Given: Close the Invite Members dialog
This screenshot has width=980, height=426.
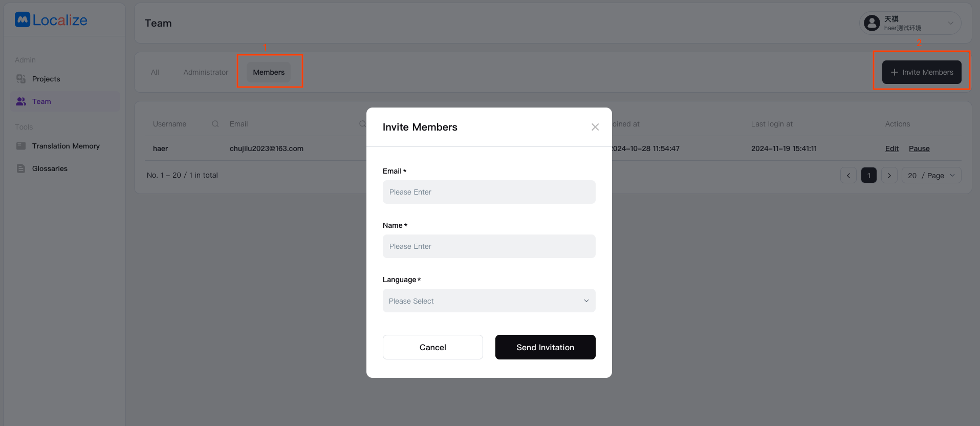Looking at the screenshot, I should click(595, 127).
